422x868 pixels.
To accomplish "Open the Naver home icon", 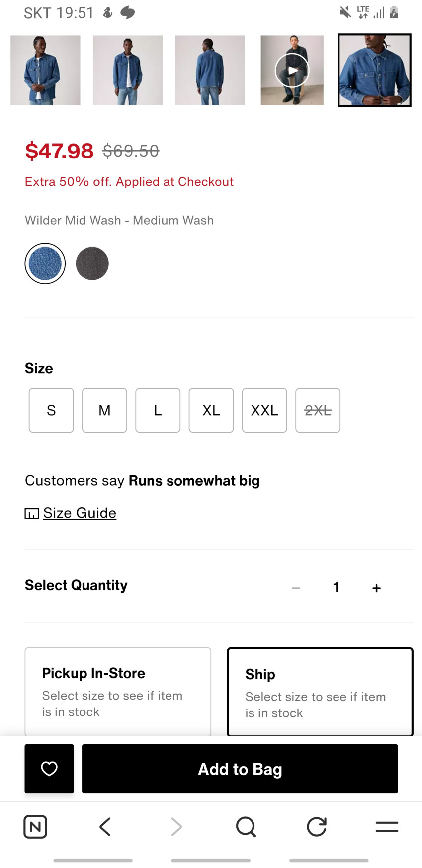I will coord(35,827).
